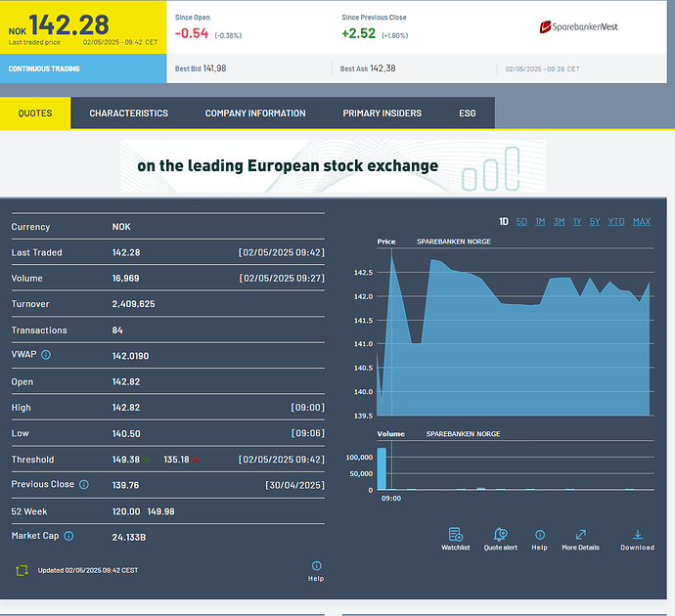Go to the Primary Insiders tab
The height and width of the screenshot is (616, 675).
click(382, 113)
